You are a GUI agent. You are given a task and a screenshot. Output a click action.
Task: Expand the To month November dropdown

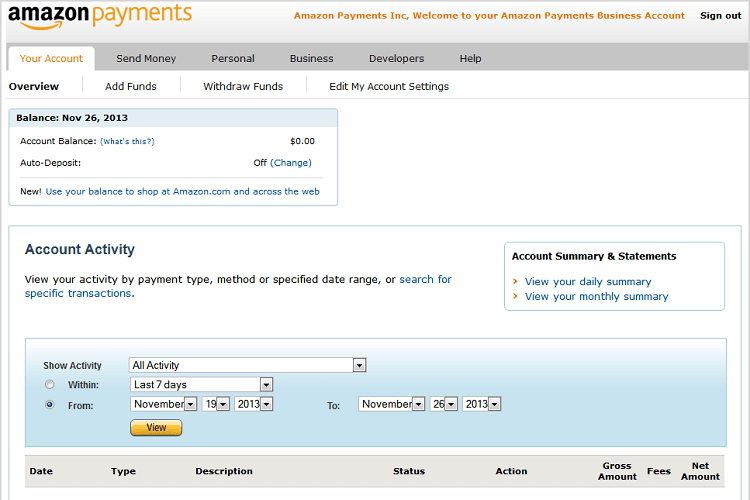point(391,404)
